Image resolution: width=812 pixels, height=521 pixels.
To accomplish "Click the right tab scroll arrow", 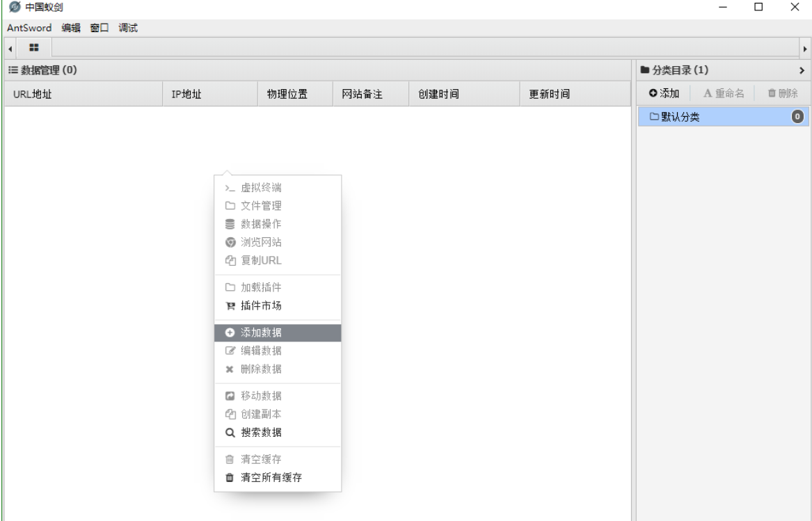I will tap(805, 49).
